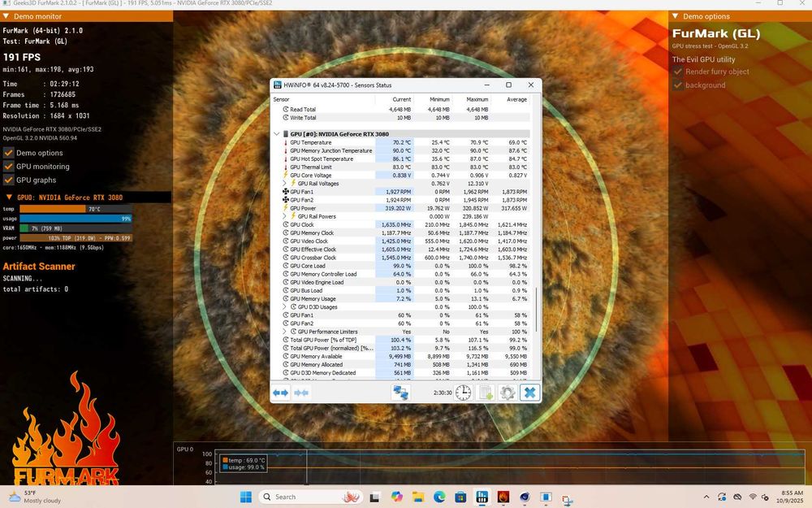Screen dimensions: 812x508
Task: Click the HWiNFO vertical scrollbar
Action: point(536,310)
